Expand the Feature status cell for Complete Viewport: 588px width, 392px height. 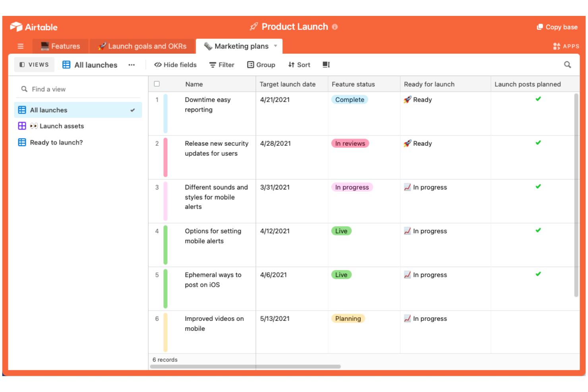tap(349, 100)
